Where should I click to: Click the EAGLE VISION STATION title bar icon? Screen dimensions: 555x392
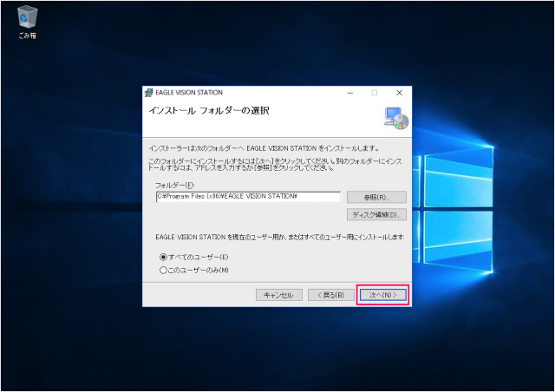click(x=149, y=93)
